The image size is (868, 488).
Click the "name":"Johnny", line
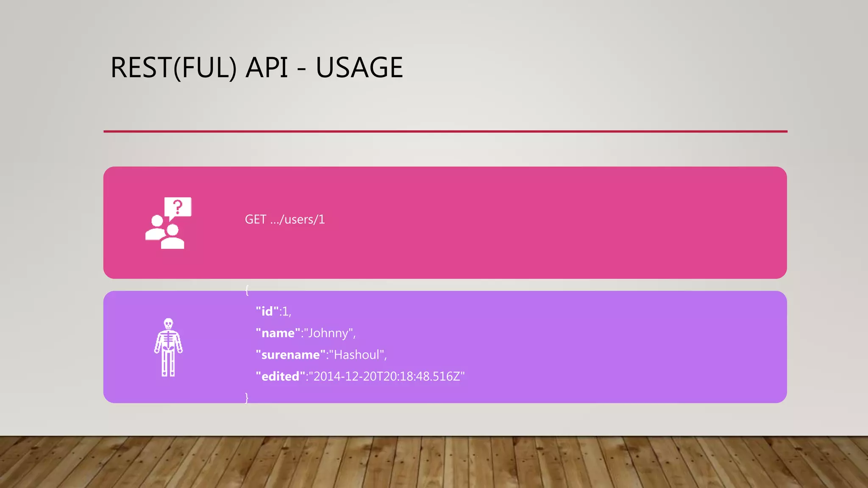[306, 333]
